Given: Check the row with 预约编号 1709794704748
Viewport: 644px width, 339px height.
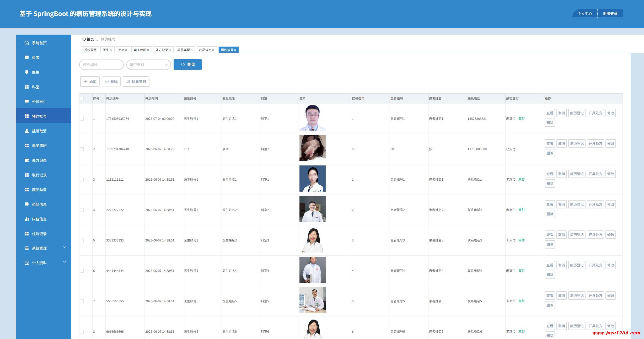Looking at the screenshot, I should coord(82,149).
